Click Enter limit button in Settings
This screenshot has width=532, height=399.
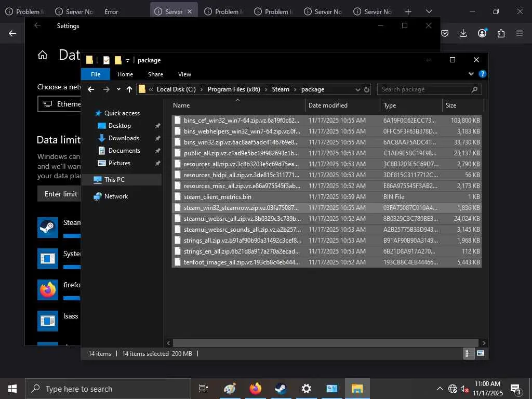point(61,194)
